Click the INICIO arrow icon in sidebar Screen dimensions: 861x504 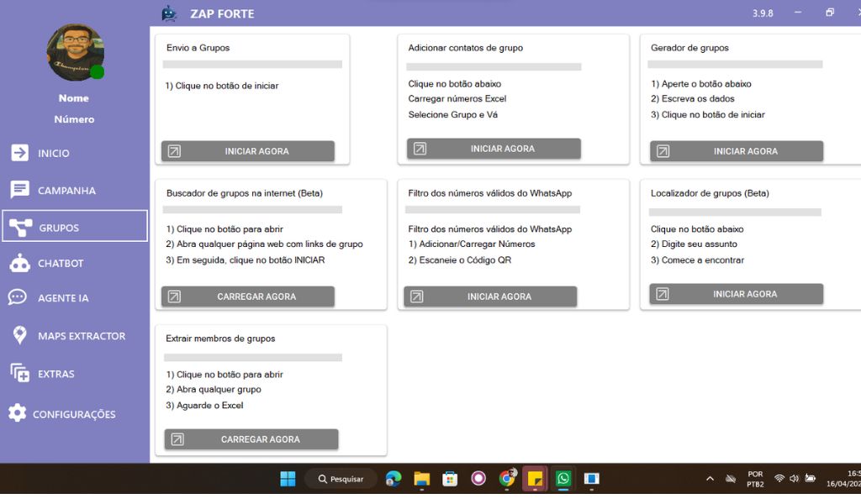[x=19, y=153]
